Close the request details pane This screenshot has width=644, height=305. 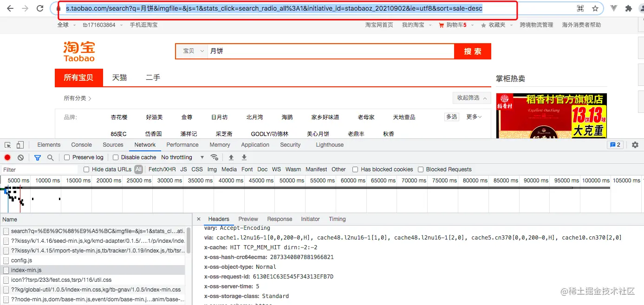point(199,219)
